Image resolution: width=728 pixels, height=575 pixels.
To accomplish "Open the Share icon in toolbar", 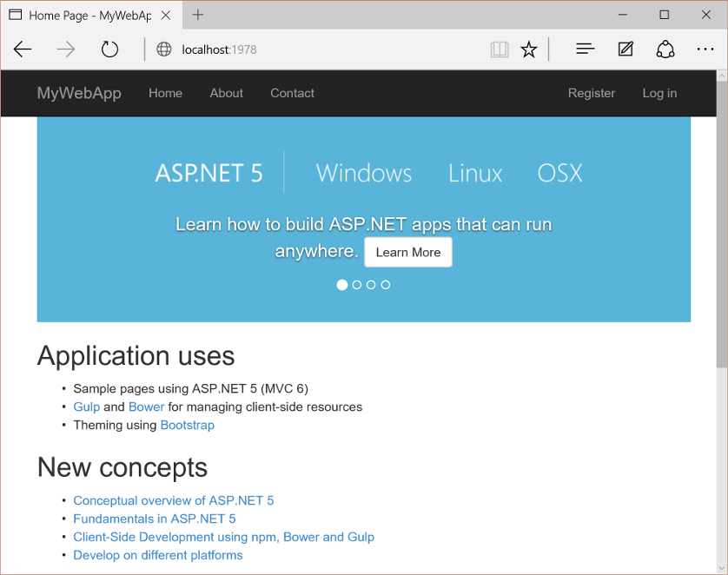I will (x=665, y=50).
